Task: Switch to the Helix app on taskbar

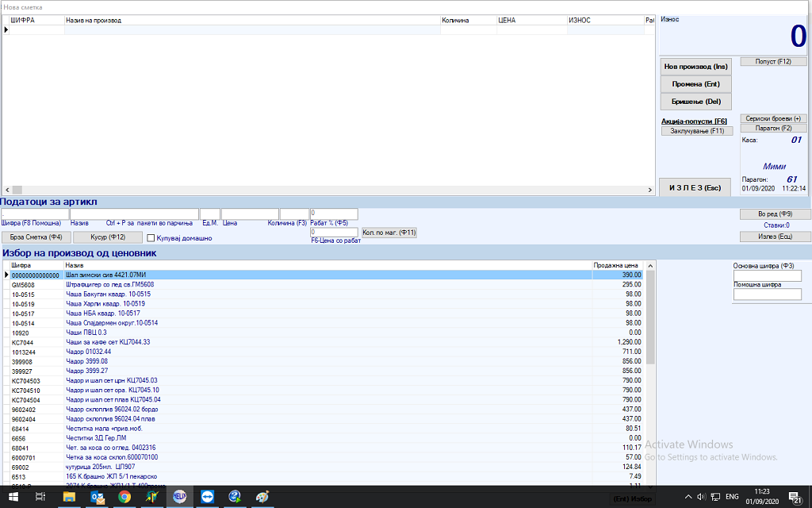Action: (179, 497)
